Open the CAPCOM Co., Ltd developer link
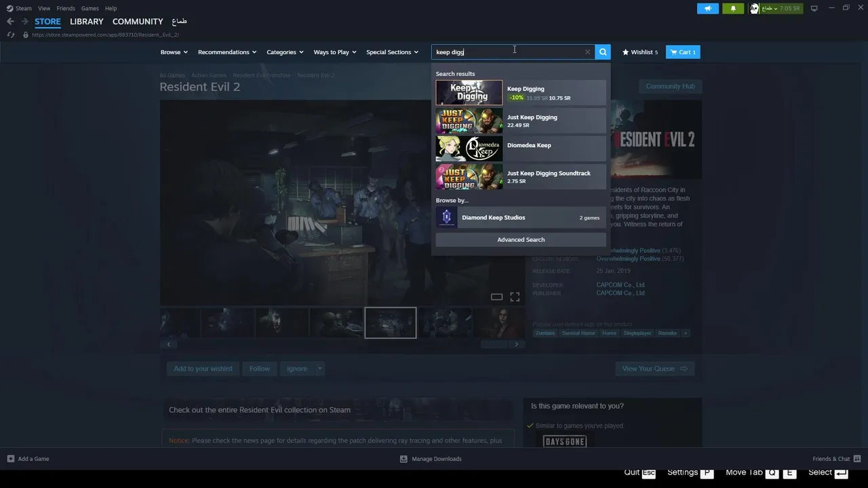 pyautogui.click(x=620, y=285)
